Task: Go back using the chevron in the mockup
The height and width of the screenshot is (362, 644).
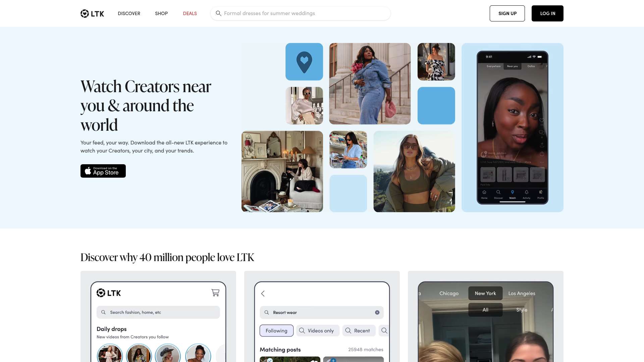Action: [263, 293]
